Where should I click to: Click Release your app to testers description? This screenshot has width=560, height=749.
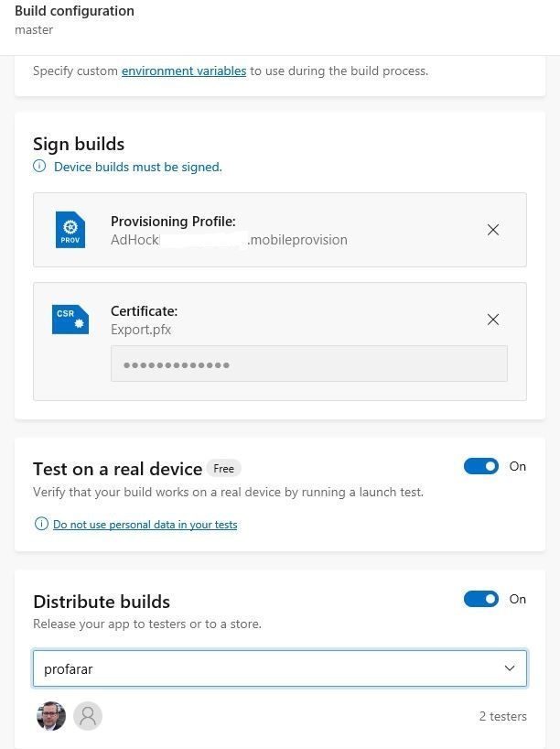point(147,624)
